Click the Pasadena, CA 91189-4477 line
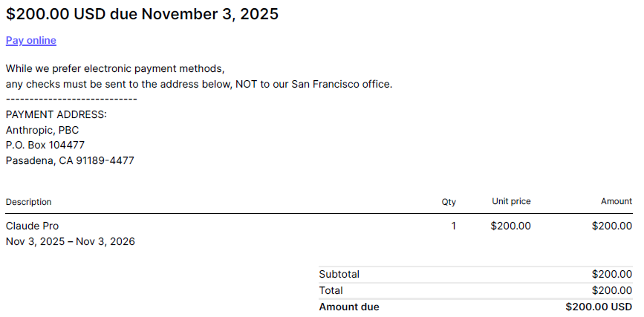The height and width of the screenshot is (317, 644). pyautogui.click(x=70, y=160)
